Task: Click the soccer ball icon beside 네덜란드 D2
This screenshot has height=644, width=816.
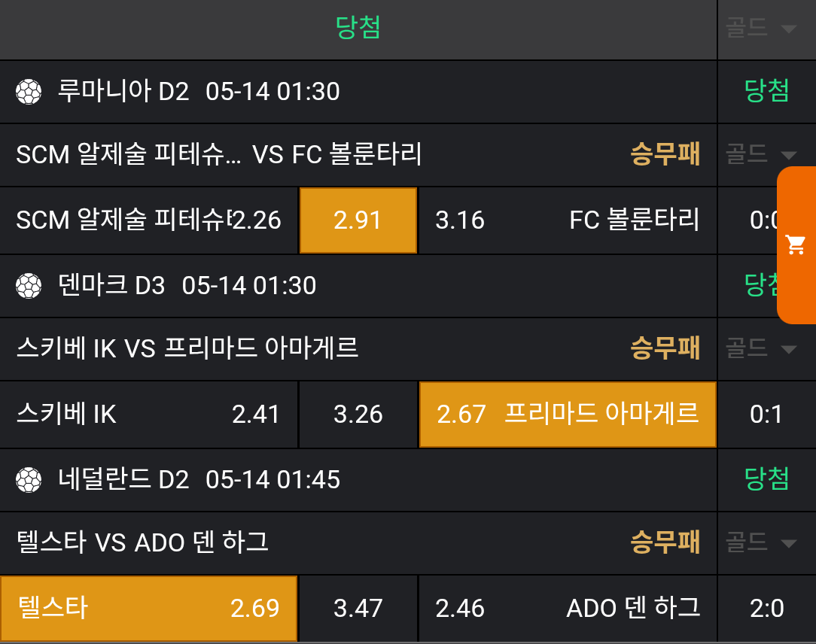Action: (29, 480)
